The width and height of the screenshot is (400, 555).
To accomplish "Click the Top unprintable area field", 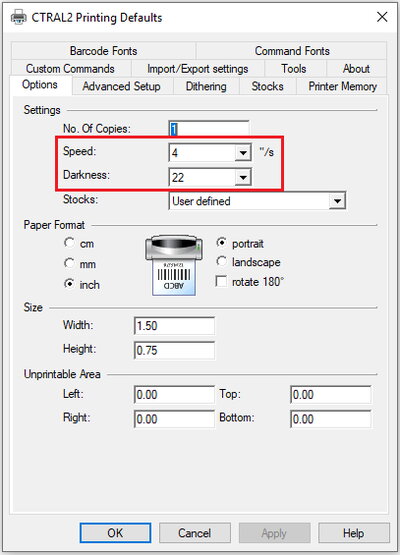I will coord(331,394).
